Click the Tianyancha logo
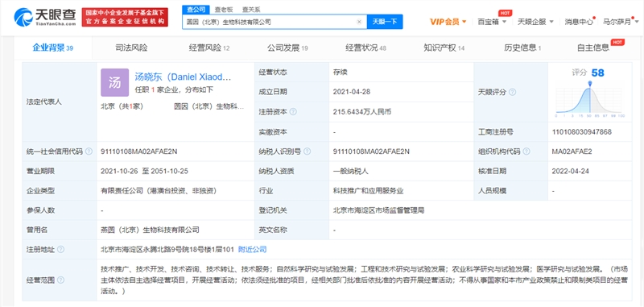Screen dimensions: 644x307 45,17
